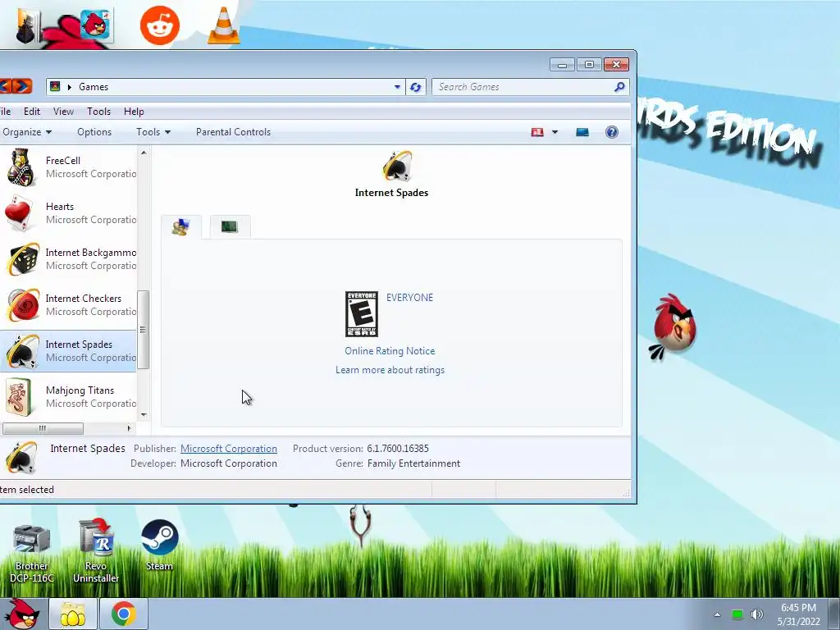Select Internet Checkers game
The height and width of the screenshot is (630, 840).
(x=69, y=305)
